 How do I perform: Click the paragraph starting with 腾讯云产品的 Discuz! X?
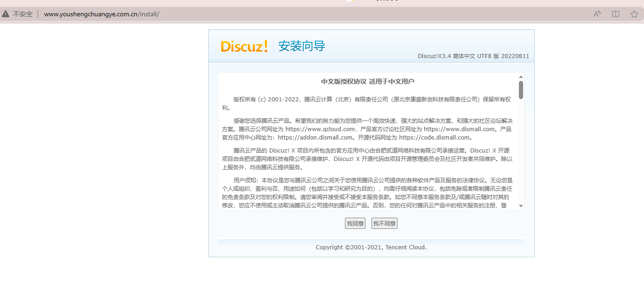click(367, 159)
